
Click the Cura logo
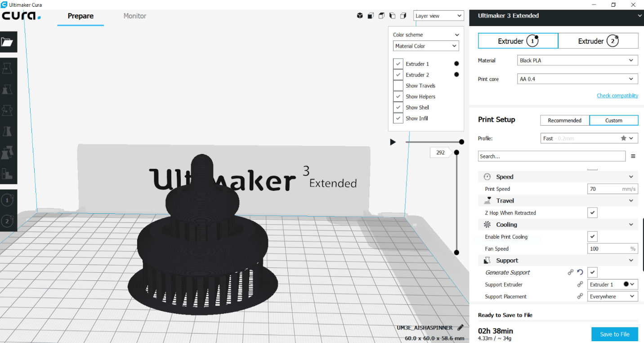tap(21, 16)
